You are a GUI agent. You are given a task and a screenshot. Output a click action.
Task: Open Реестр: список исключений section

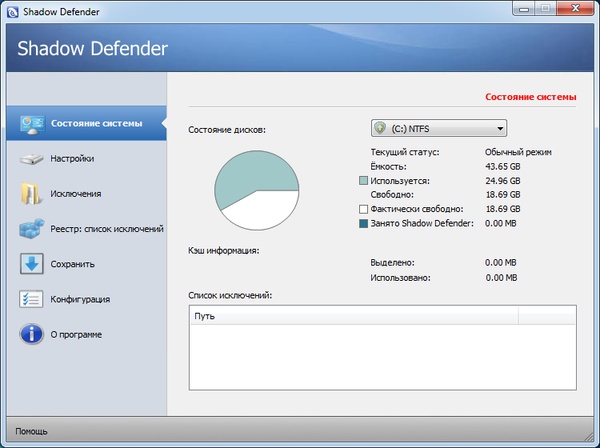tap(107, 229)
